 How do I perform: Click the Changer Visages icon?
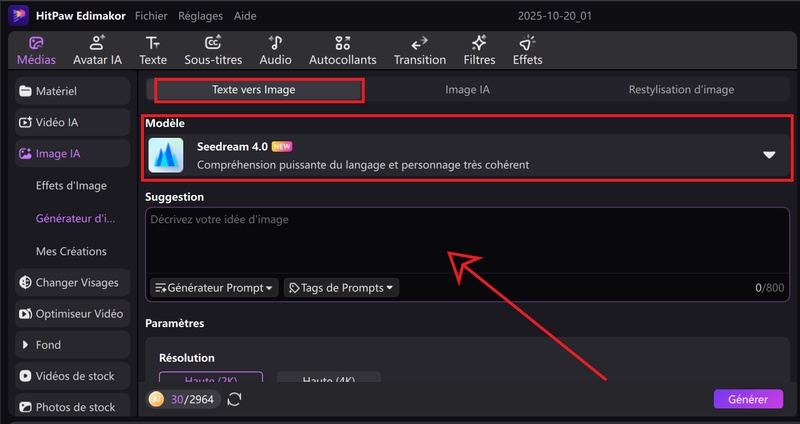(25, 283)
